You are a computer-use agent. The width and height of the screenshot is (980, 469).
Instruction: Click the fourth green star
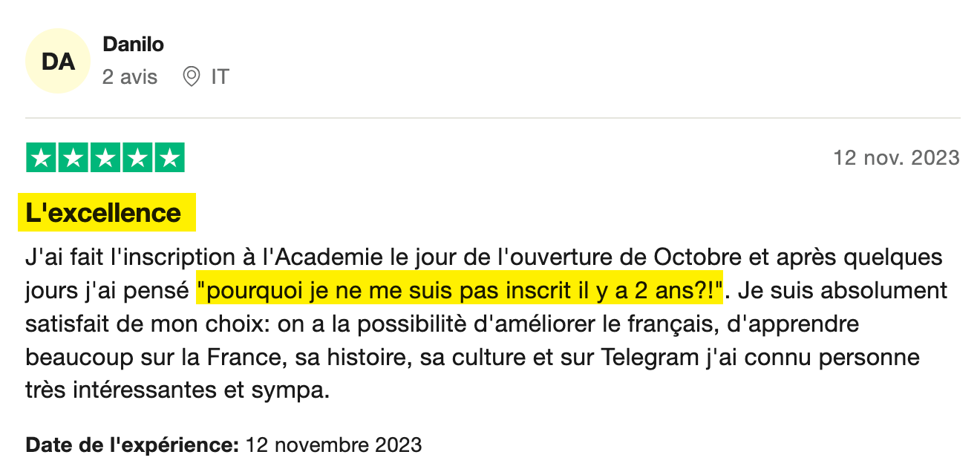(137, 157)
